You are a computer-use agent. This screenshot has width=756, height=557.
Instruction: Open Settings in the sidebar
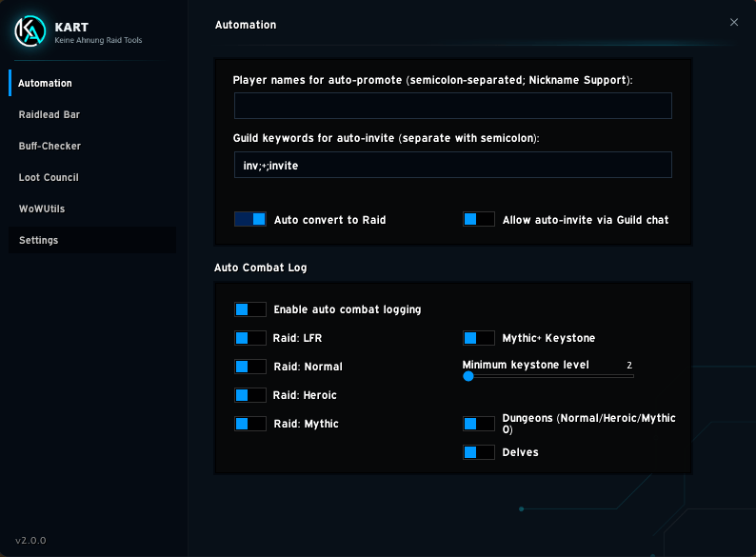click(92, 240)
